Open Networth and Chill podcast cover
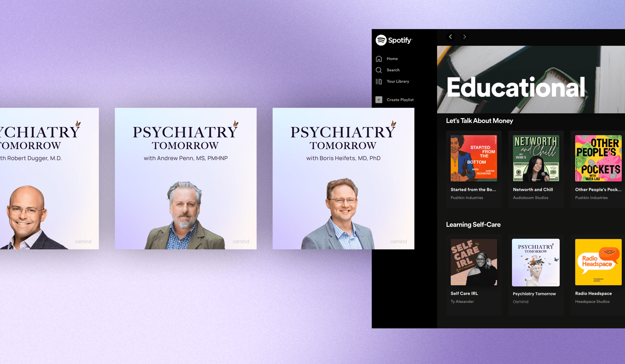The width and height of the screenshot is (625, 364). [536, 158]
